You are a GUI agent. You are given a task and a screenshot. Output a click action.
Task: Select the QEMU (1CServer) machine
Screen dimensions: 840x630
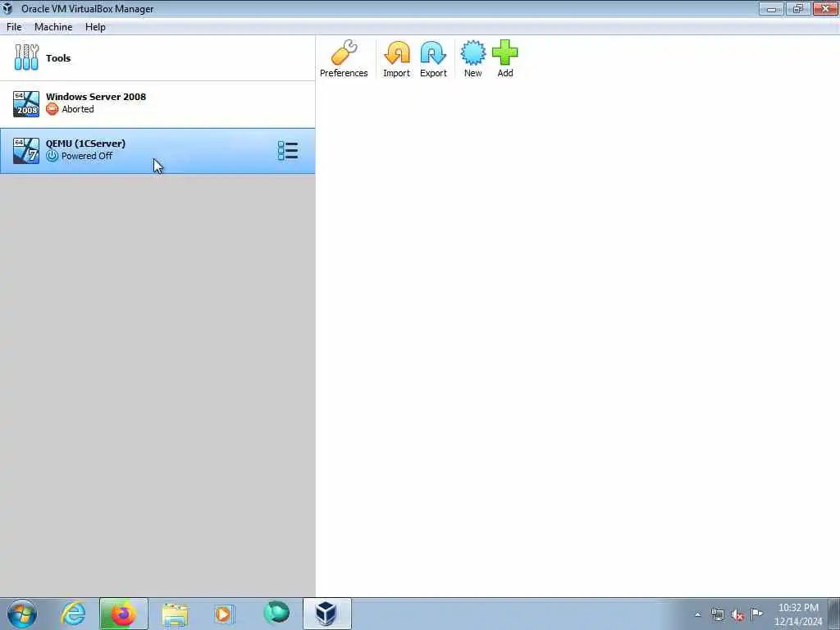[x=157, y=151]
